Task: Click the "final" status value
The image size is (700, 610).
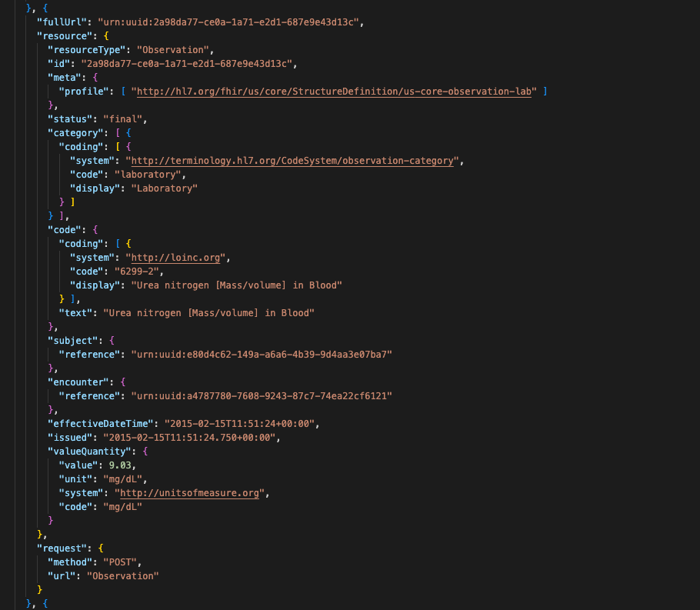Action: 123,119
